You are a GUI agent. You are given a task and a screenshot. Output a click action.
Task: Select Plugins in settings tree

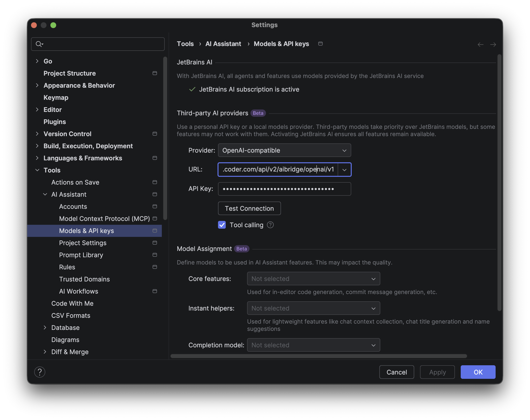click(55, 122)
